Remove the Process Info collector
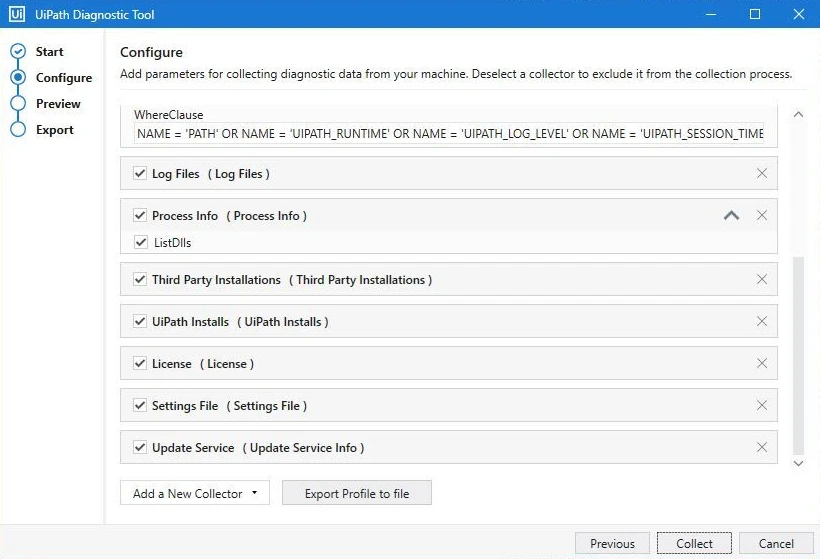 tap(761, 215)
